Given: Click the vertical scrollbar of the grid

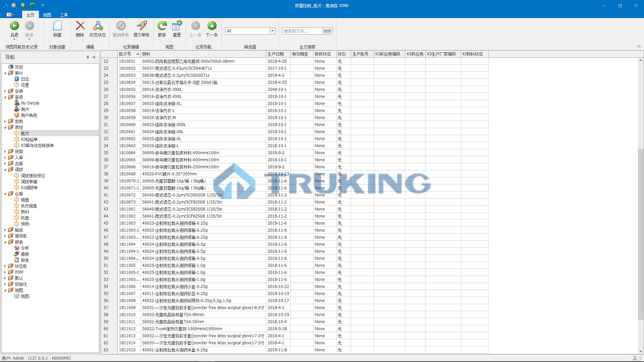Looking at the screenshot, I should 640,226.
